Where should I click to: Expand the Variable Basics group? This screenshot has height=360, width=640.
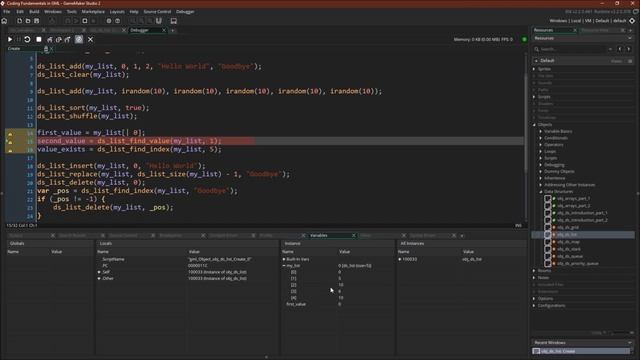pyautogui.click(x=541, y=131)
